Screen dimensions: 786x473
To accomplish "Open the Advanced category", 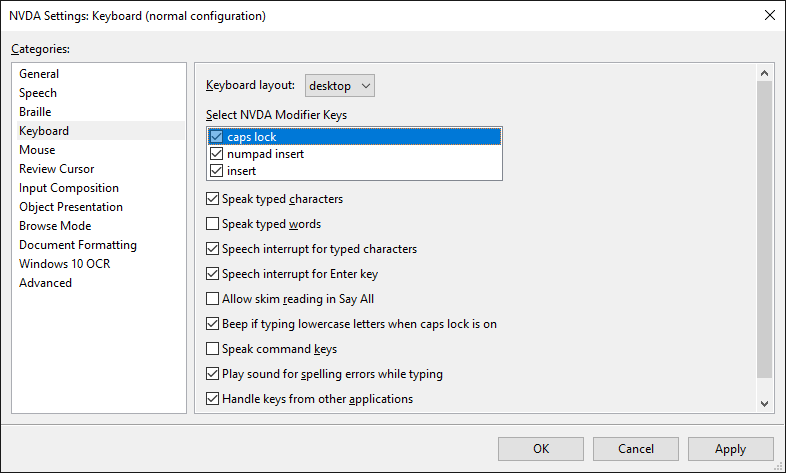I will 100,283.
